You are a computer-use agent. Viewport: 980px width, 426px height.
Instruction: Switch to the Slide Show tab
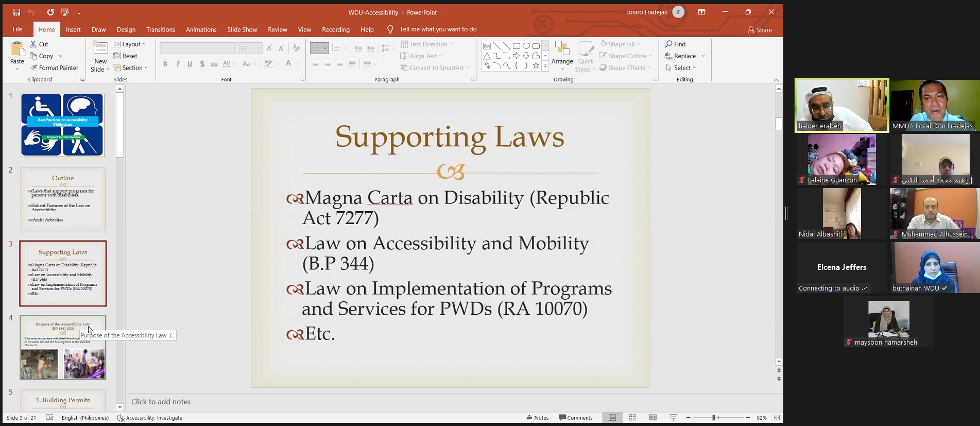[242, 29]
